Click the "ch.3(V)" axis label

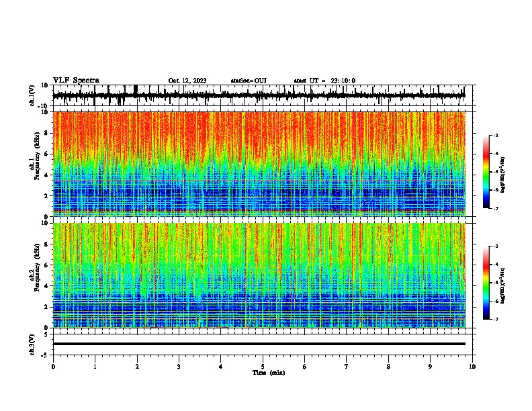32,345
